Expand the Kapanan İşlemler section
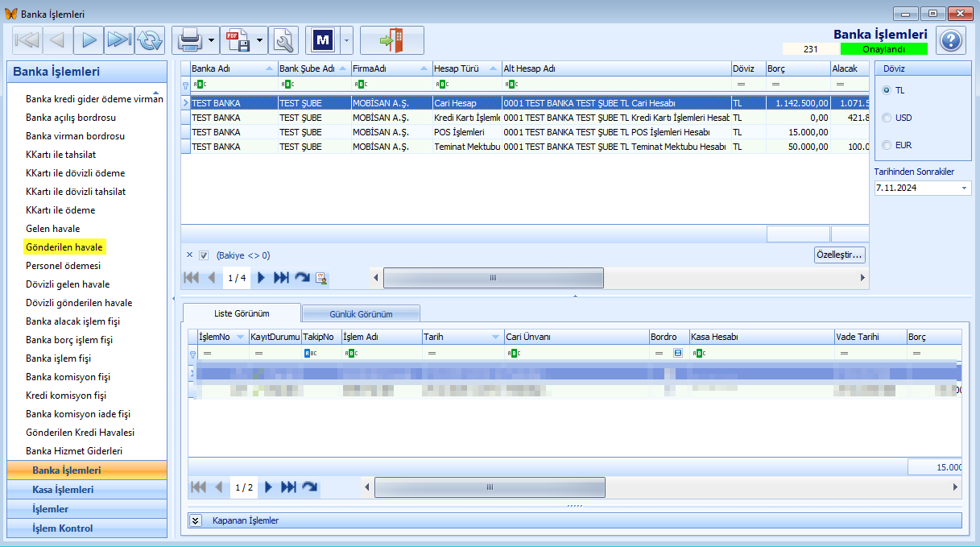Screen dimensions: 980x547 (x=195, y=520)
